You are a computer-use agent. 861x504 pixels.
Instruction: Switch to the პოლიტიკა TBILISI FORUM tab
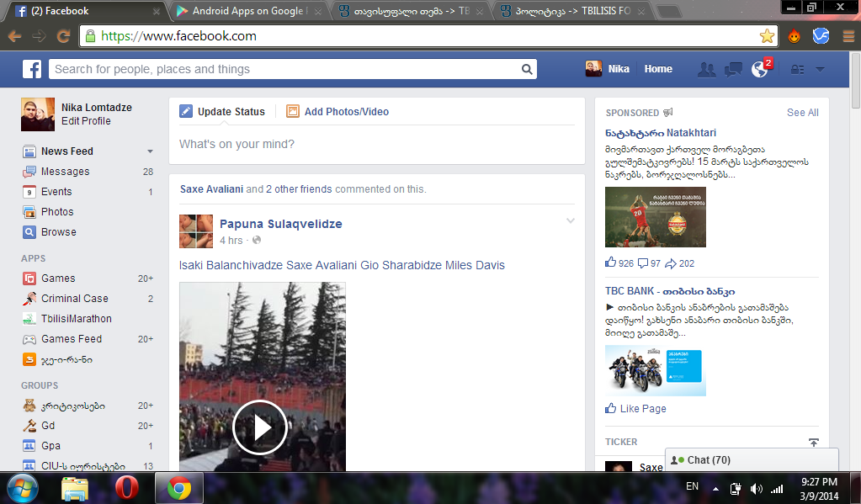coord(571,11)
